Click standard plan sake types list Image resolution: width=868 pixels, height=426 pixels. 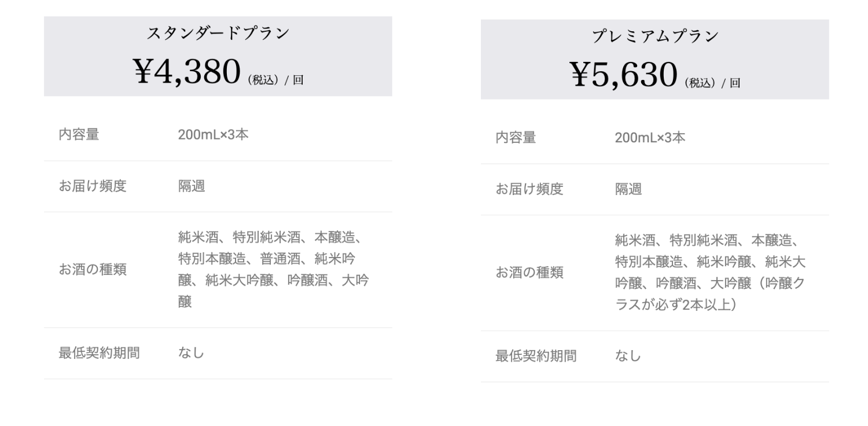pos(273,270)
